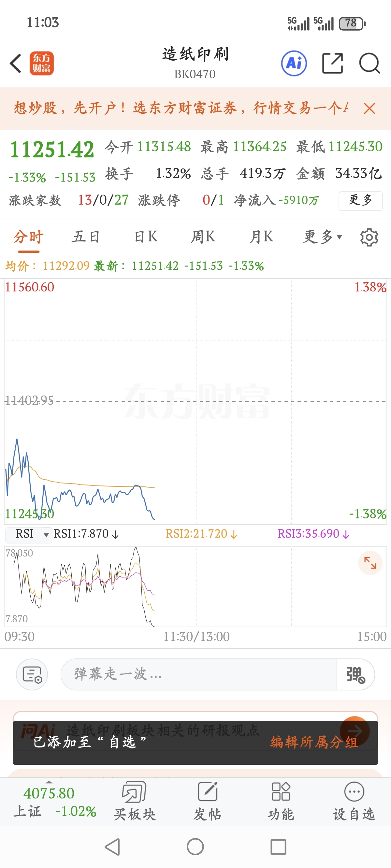Toggle the 弹 danmaku switch

point(355,674)
